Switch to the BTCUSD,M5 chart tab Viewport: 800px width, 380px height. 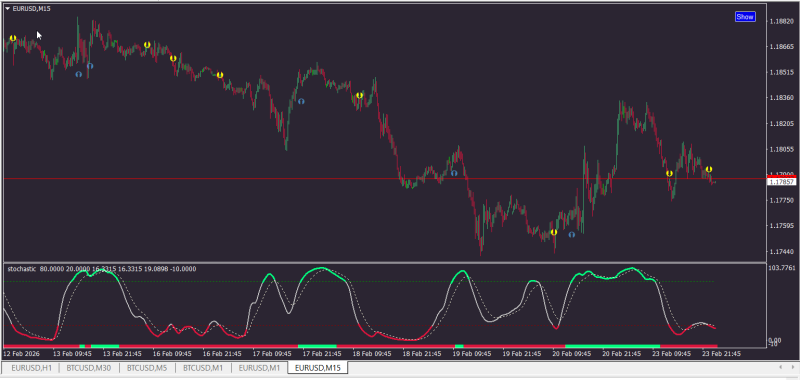[x=147, y=367]
